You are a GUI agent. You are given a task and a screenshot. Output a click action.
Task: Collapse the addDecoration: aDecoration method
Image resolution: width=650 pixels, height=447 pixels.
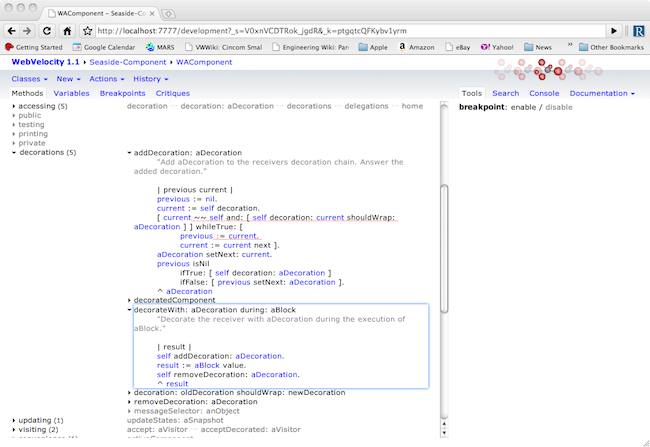pos(130,152)
